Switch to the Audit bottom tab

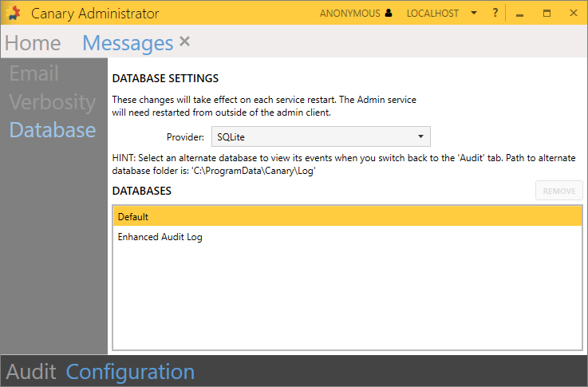pos(31,372)
